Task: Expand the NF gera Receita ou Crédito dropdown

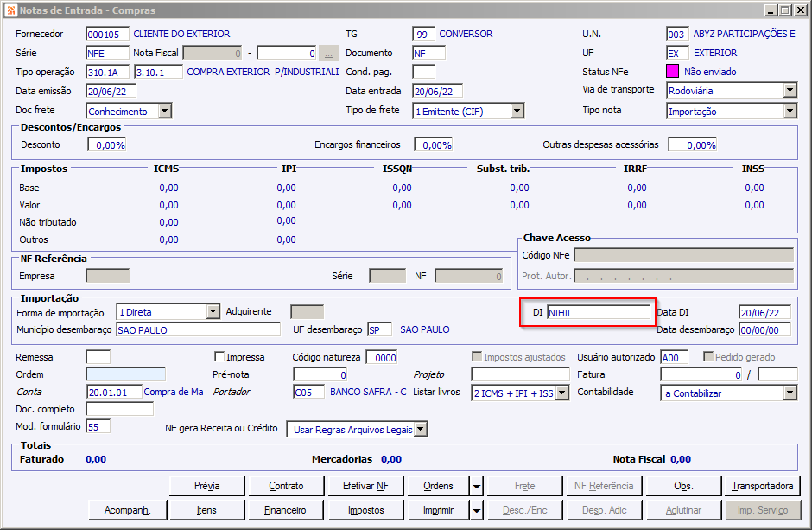Action: click(x=421, y=430)
